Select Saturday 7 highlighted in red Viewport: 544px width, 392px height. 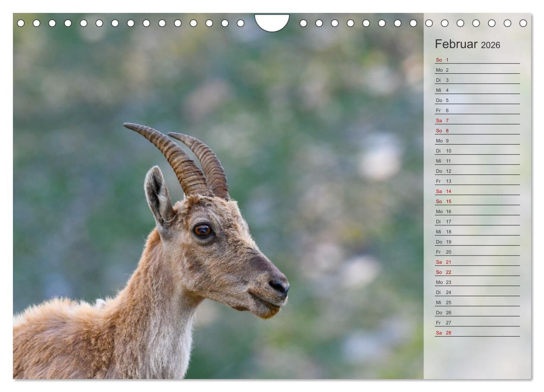coord(477,120)
